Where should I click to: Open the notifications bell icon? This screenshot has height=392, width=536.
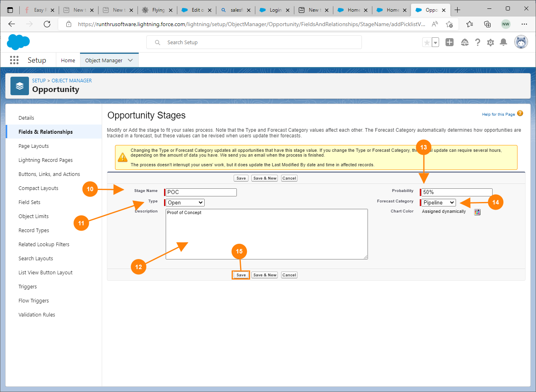[503, 42]
